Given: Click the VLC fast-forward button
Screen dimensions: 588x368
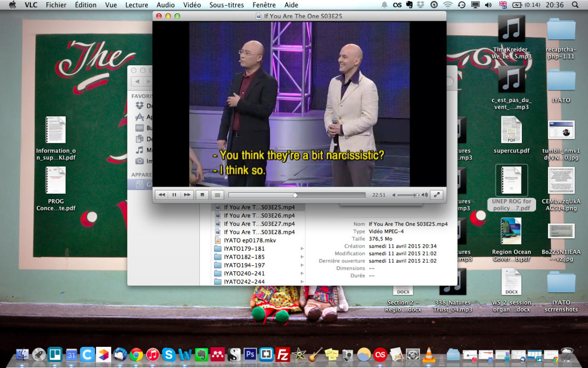Looking at the screenshot, I should pyautogui.click(x=187, y=195).
